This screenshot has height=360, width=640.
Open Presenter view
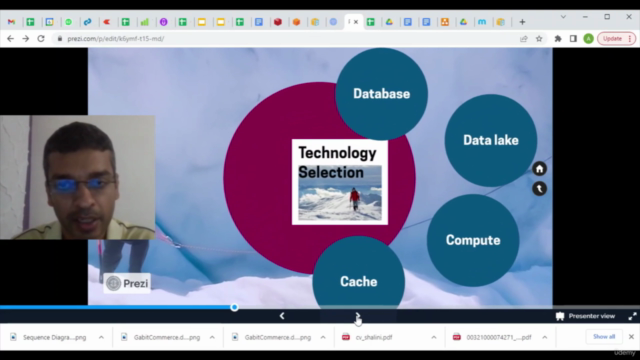click(585, 316)
